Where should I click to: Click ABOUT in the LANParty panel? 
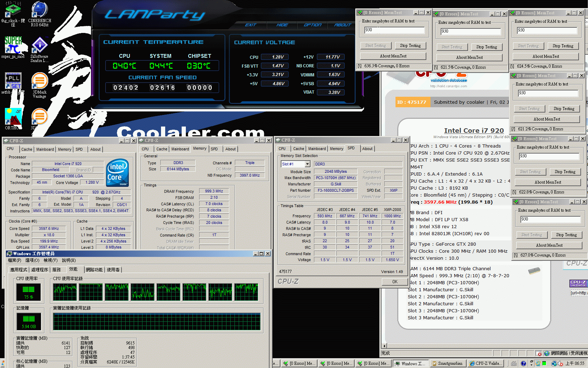pyautogui.click(x=343, y=25)
